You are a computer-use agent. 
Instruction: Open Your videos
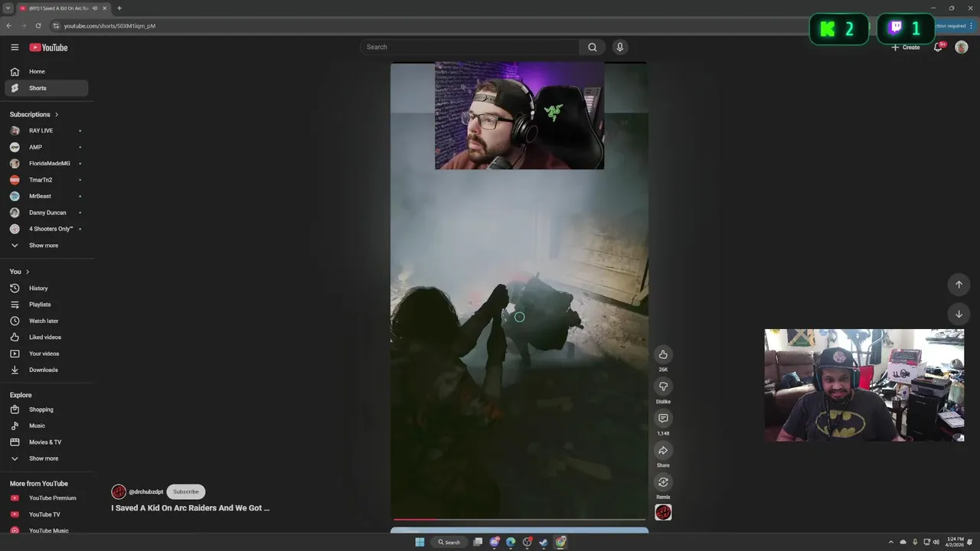pyautogui.click(x=47, y=354)
